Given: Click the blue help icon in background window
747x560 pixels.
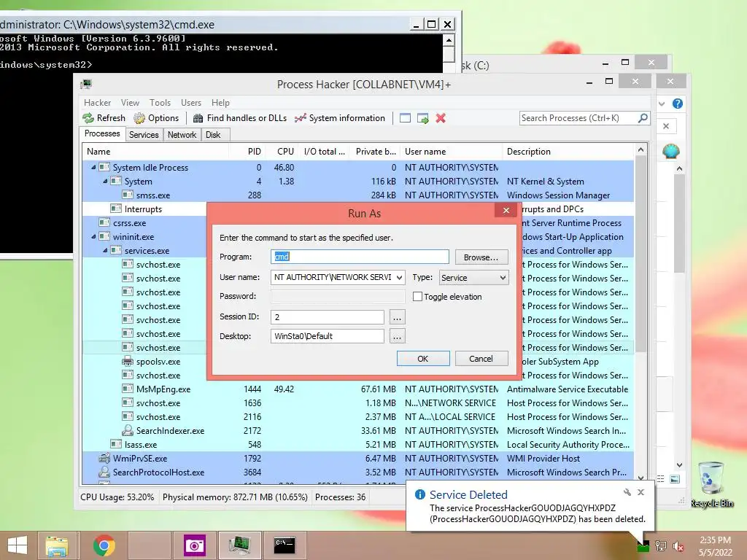Looking at the screenshot, I should [678, 104].
